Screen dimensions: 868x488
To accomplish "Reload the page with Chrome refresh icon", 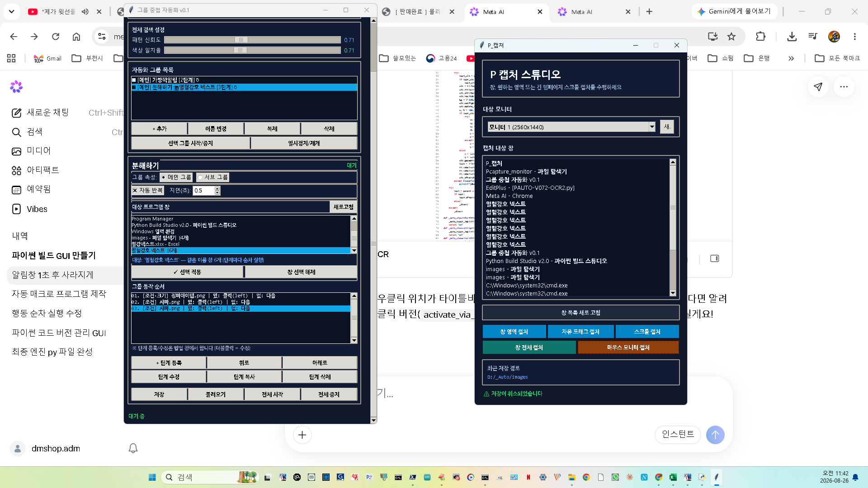I will 56,37.
